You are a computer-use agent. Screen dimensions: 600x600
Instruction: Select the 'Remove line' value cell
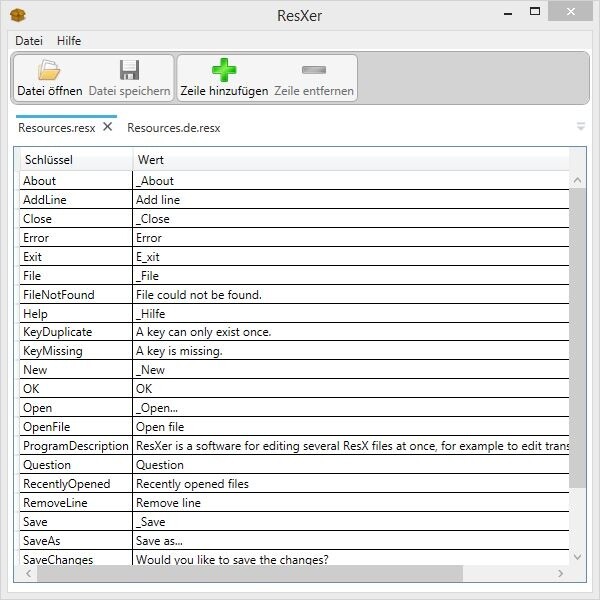(x=351, y=502)
